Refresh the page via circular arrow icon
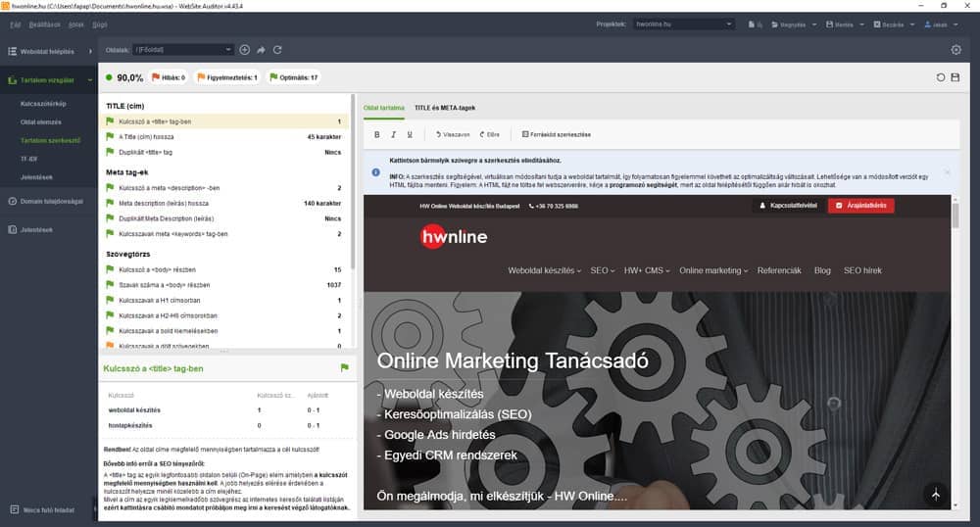The width and height of the screenshot is (980, 527). [x=277, y=50]
